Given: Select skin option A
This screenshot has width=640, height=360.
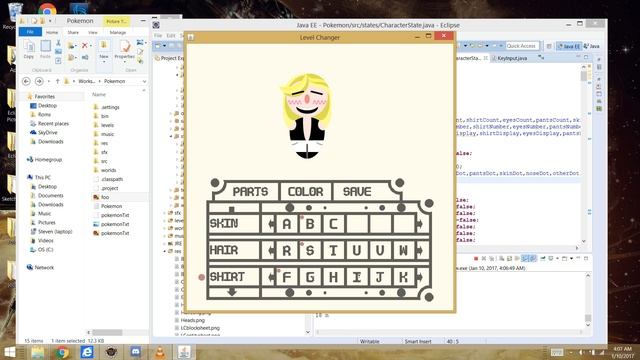Looking at the screenshot, I should point(287,224).
